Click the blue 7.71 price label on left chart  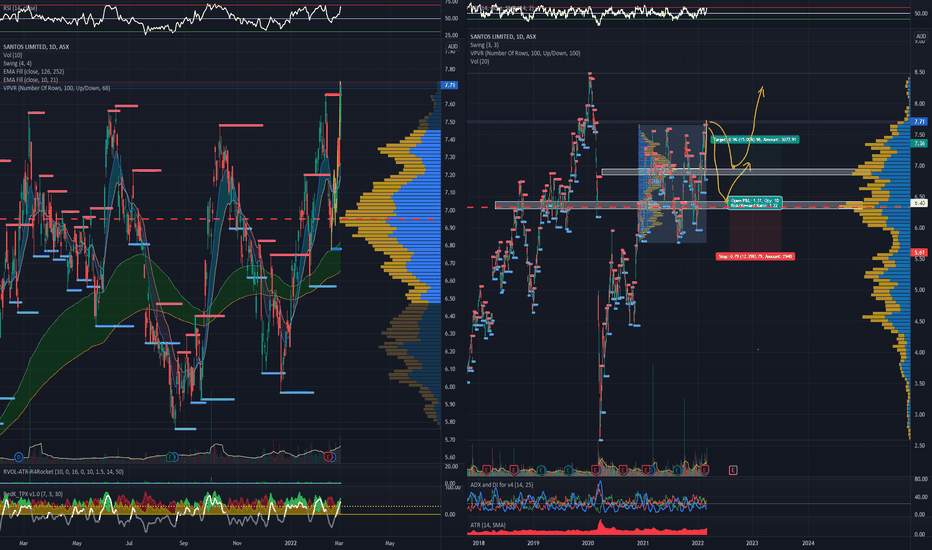450,86
